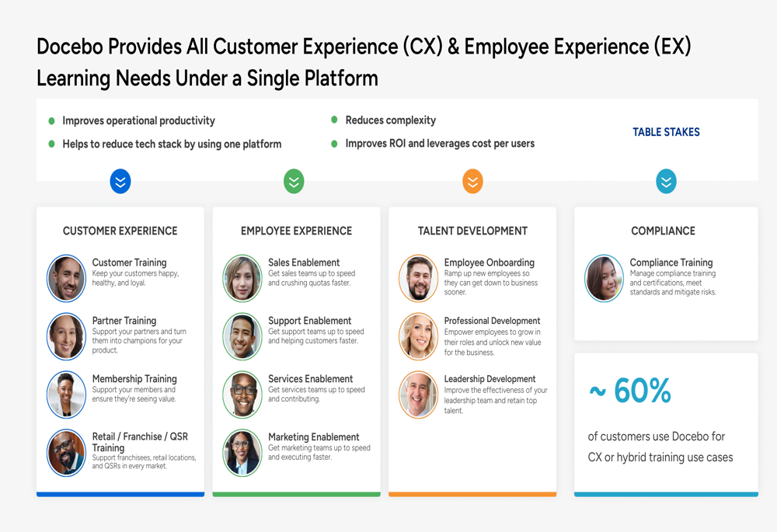Click the Professional Development heading

point(492,321)
